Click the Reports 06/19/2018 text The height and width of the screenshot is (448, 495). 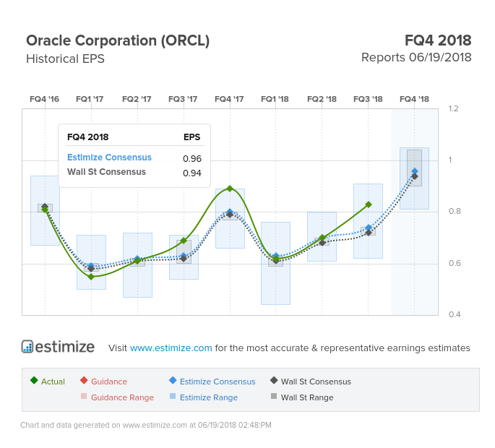pyautogui.click(x=416, y=58)
